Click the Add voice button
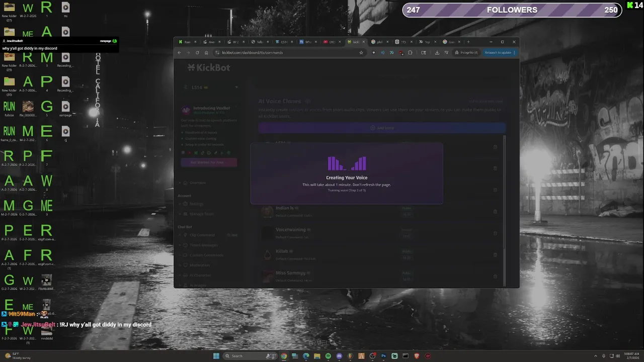 (382, 128)
